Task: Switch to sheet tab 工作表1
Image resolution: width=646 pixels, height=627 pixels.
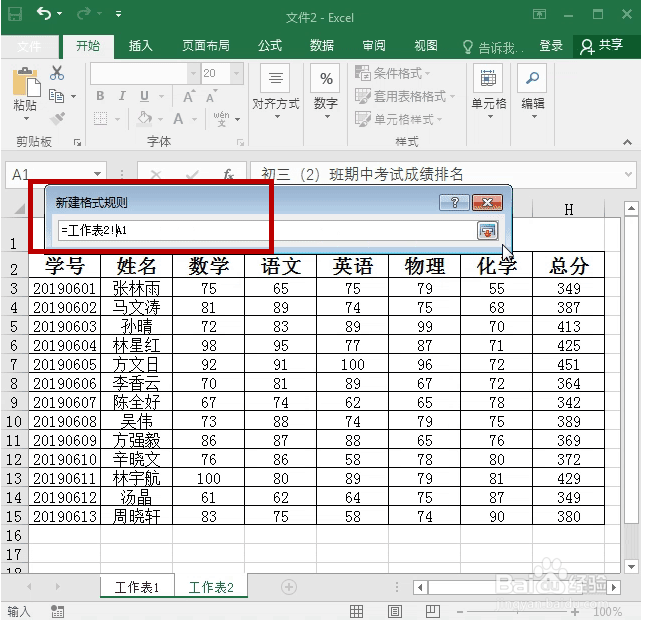Action: [137, 587]
